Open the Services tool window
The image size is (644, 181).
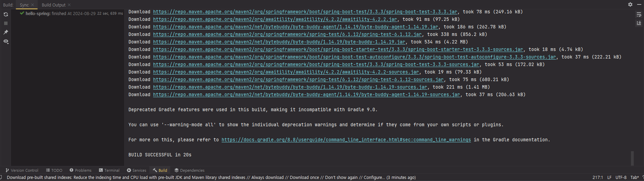(136, 170)
